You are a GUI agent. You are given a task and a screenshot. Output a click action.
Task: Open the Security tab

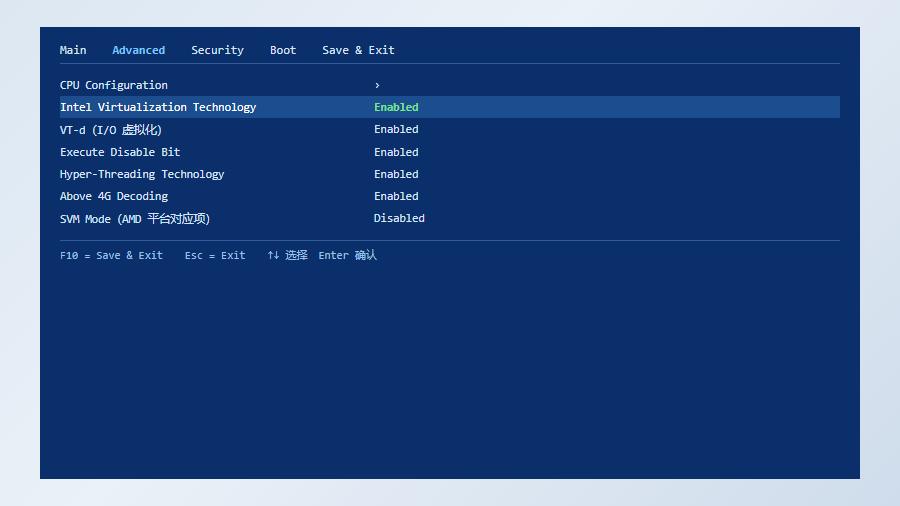(x=217, y=50)
